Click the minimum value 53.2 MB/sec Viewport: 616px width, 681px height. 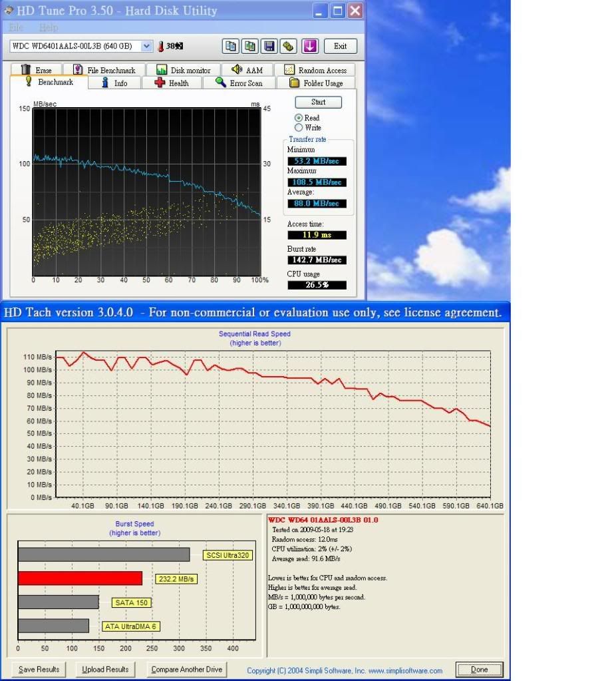pyautogui.click(x=317, y=161)
